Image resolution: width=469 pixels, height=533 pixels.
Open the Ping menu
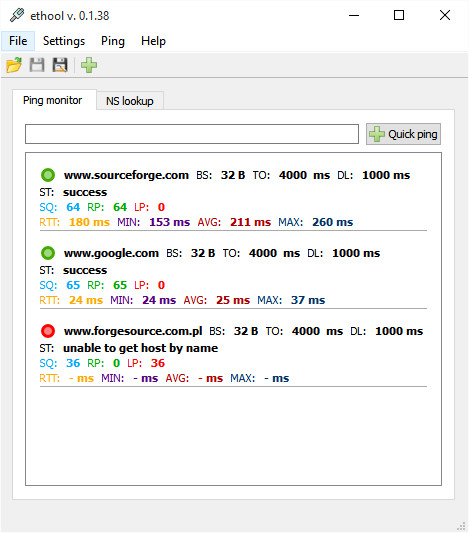coord(113,41)
